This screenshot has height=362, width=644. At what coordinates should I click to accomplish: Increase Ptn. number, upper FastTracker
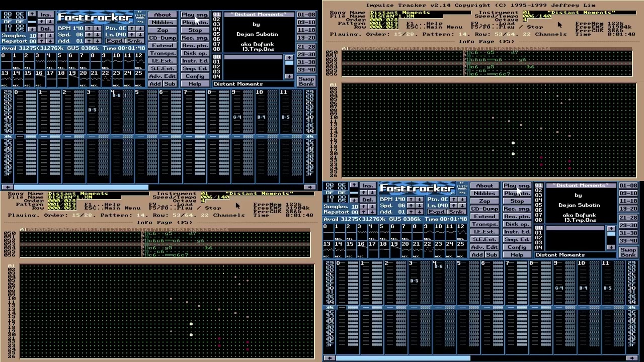[x=132, y=28]
